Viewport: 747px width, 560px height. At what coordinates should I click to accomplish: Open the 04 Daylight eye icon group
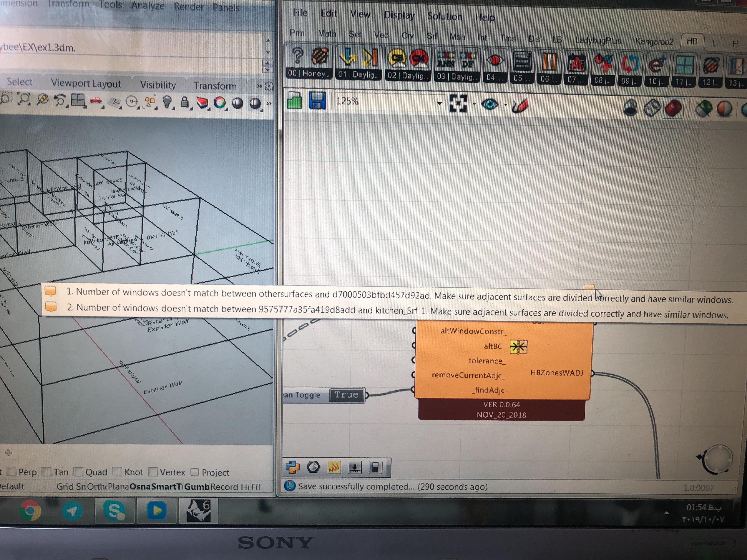[x=495, y=61]
